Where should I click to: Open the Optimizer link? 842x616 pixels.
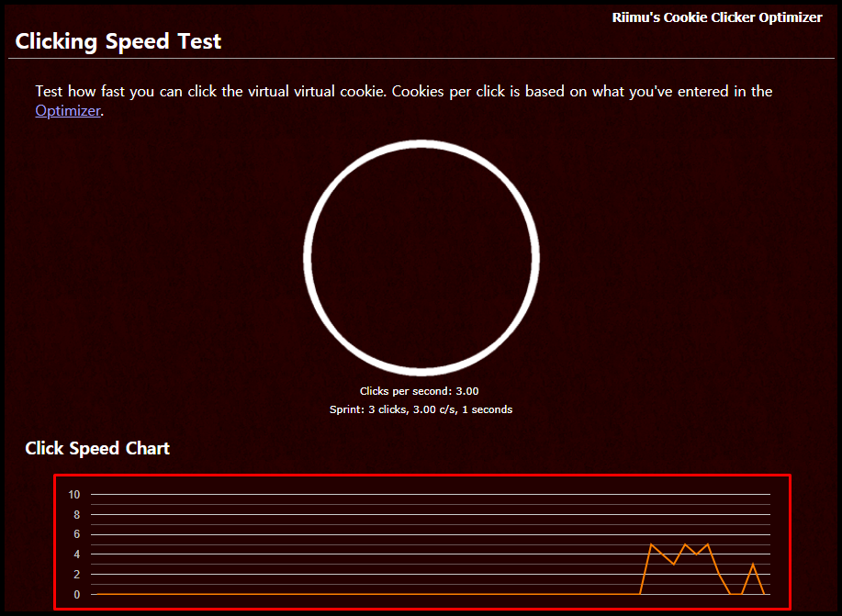(x=67, y=111)
